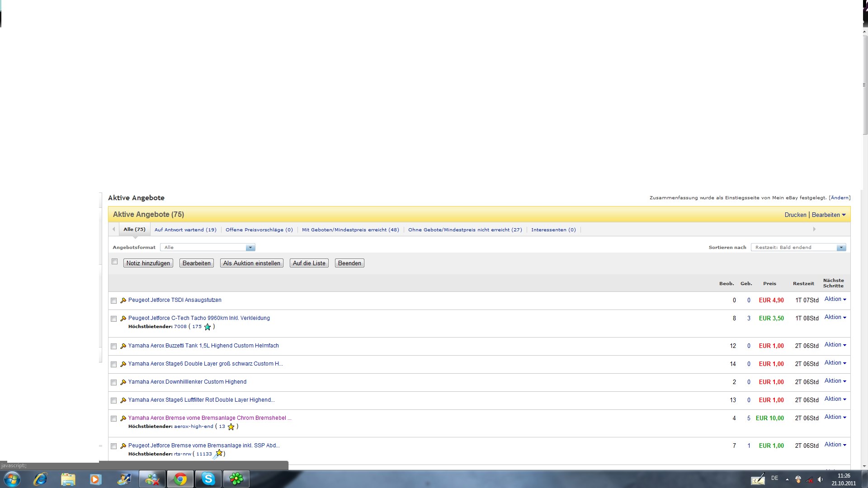Screen dimensions: 868x488
Task: Open Aktion menu for Aerox Bremse vorne row
Action: click(835, 417)
